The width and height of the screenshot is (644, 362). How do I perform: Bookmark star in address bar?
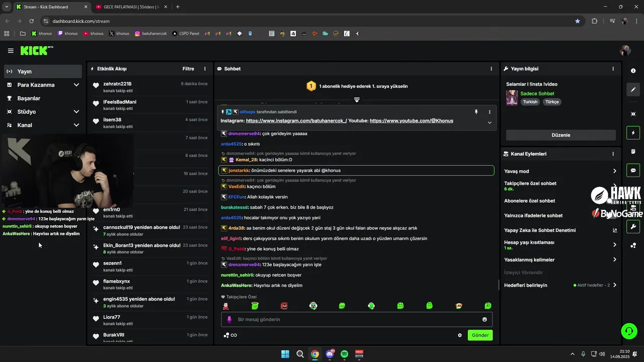pyautogui.click(x=578, y=21)
